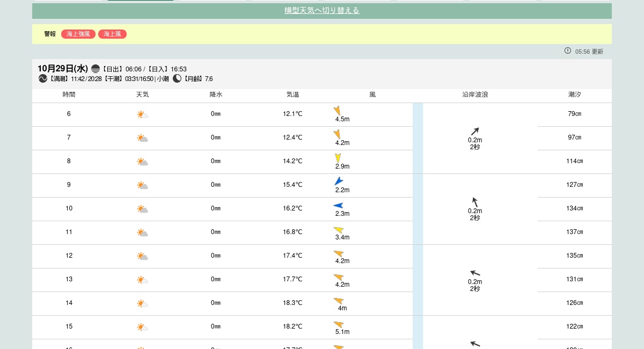The width and height of the screenshot is (644, 349).
Task: Select the 海上強風 warning badge
Action: click(x=78, y=34)
